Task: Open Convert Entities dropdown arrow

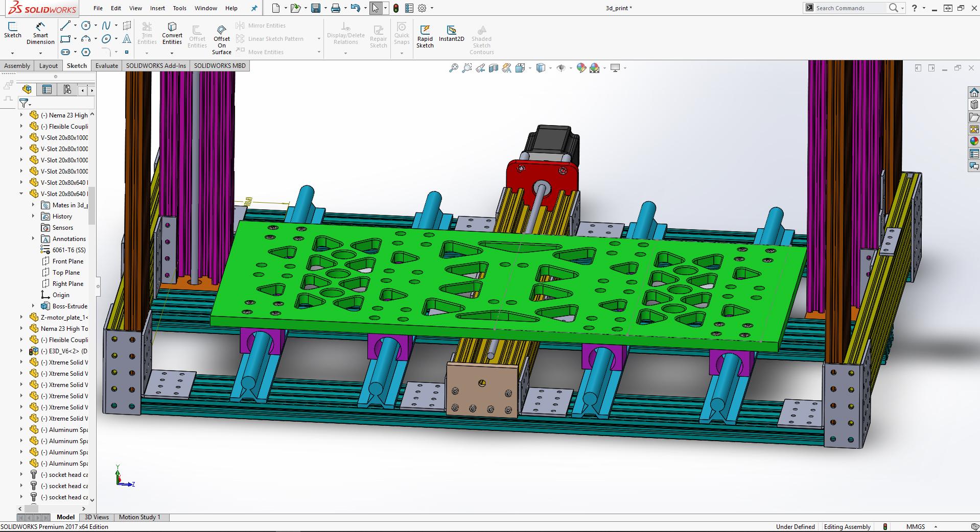Action: [172, 53]
